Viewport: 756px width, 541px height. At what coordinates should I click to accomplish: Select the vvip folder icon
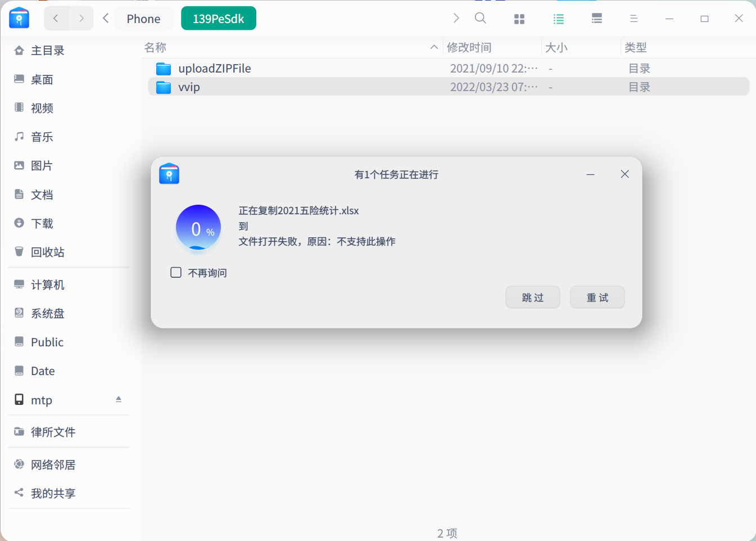(x=164, y=87)
